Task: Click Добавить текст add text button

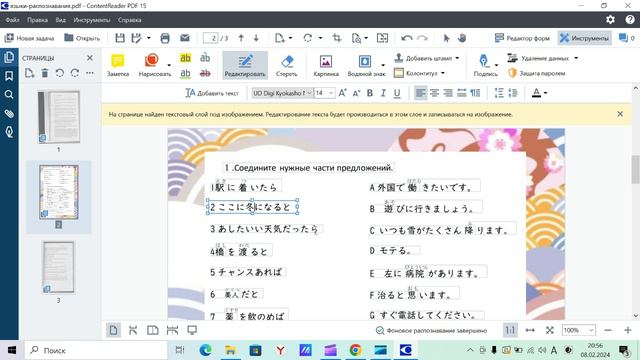Action: [212, 93]
